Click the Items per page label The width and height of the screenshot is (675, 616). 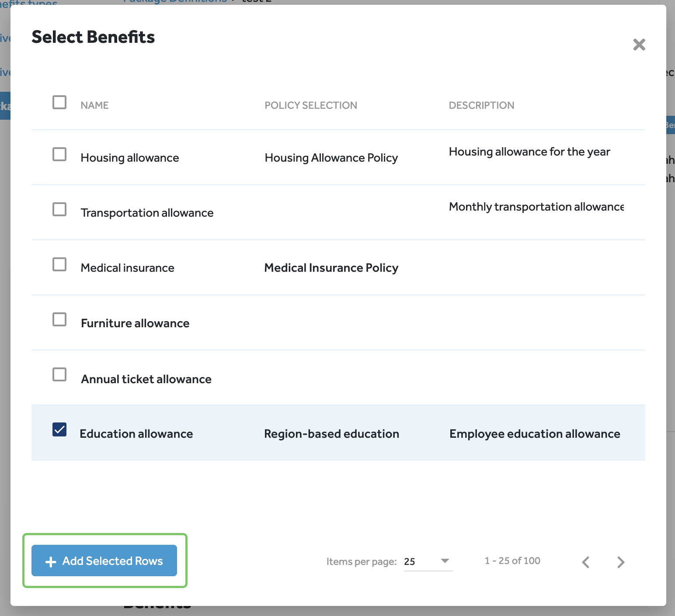pyautogui.click(x=362, y=562)
